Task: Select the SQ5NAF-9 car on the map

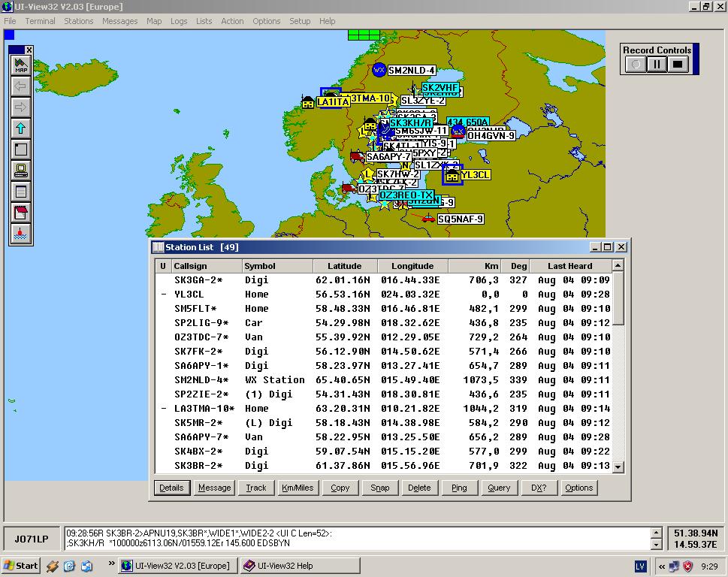Action: (428, 219)
